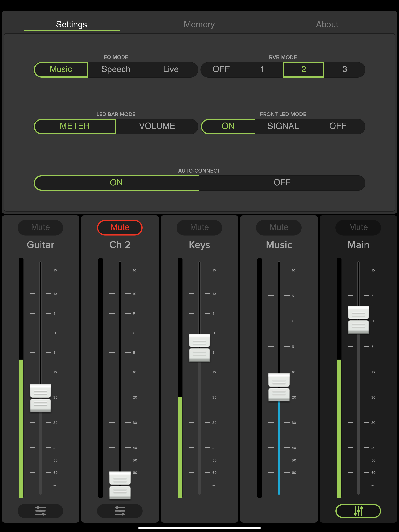The image size is (399, 532).
Task: Toggle the Main mixer faders icon
Action: 358,511
